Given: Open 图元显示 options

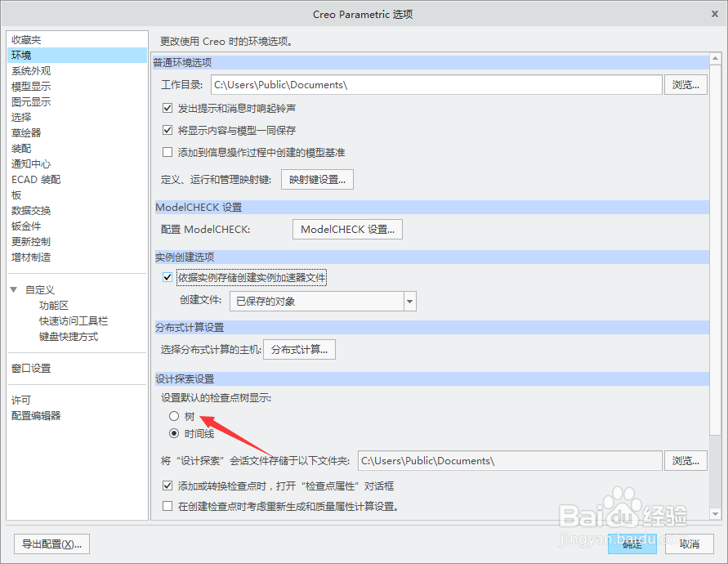Looking at the screenshot, I should 31,101.
